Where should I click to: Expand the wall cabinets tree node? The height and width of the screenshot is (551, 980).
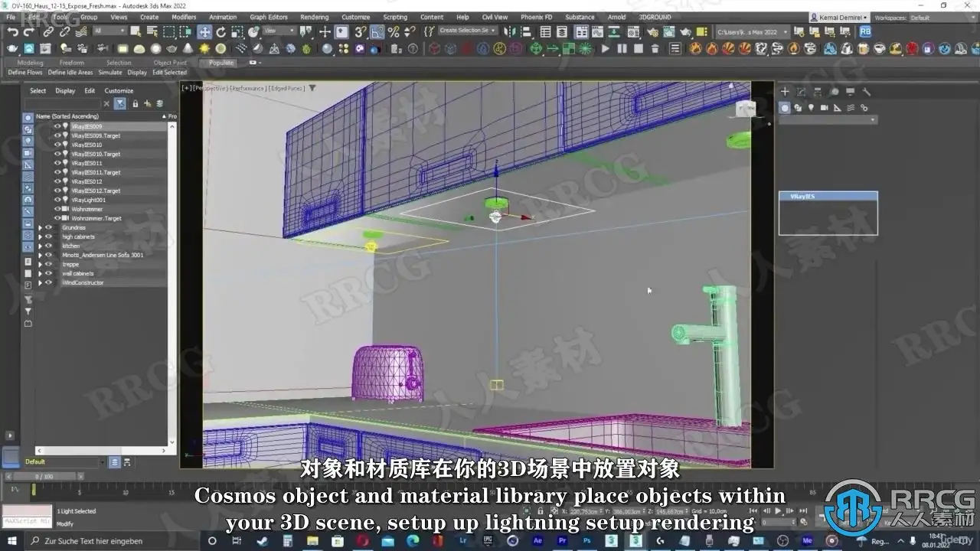coord(40,273)
